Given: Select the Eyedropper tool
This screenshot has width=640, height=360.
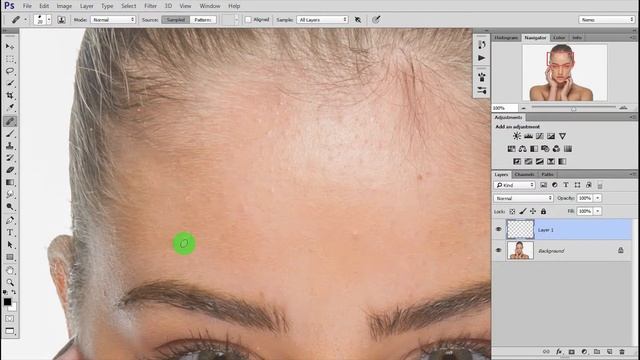Looking at the screenshot, I should click(10, 107).
